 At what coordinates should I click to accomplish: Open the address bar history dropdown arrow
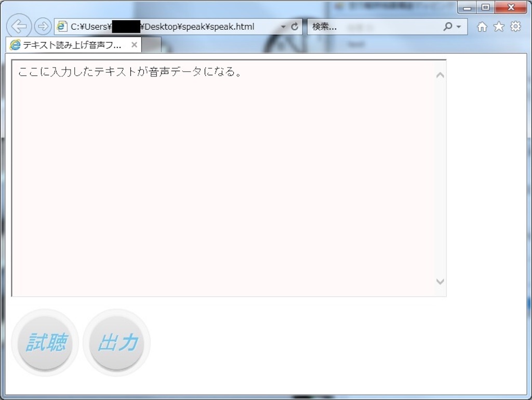click(x=283, y=26)
